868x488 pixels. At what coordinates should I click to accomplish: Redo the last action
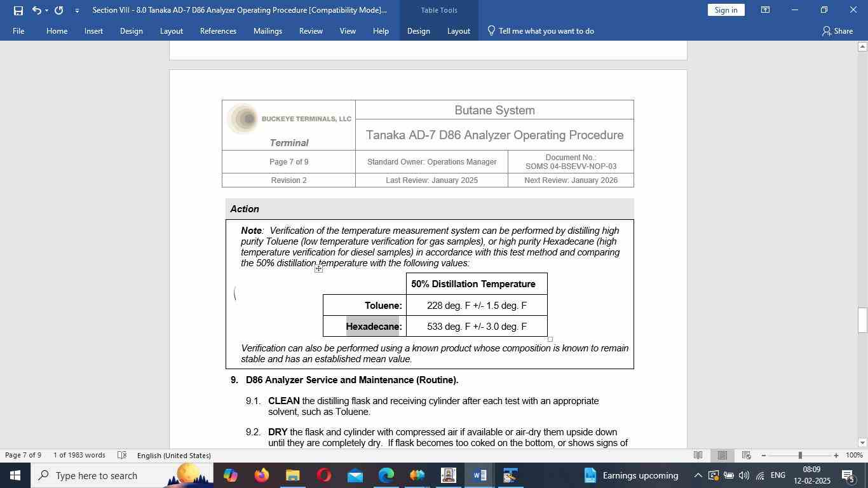tap(59, 10)
